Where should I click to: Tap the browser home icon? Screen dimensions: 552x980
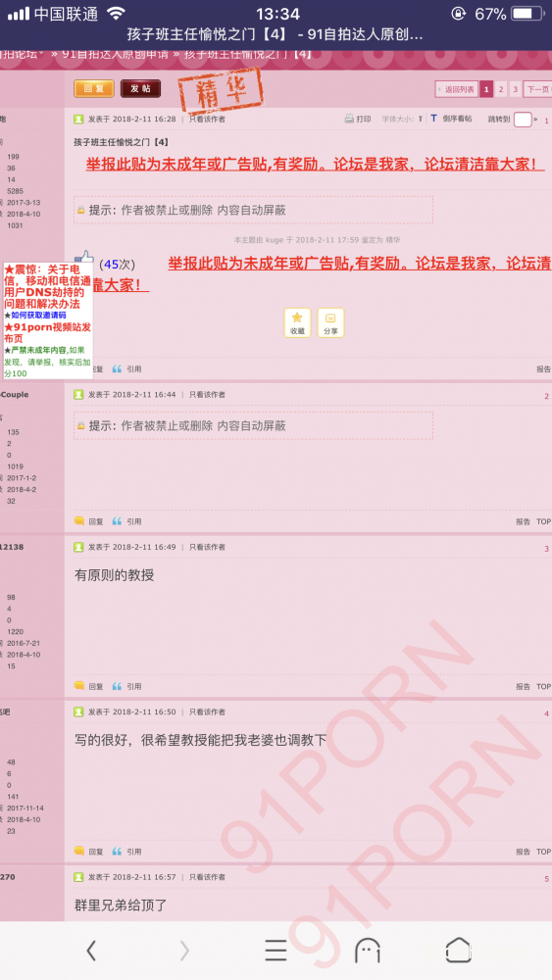pos(458,950)
